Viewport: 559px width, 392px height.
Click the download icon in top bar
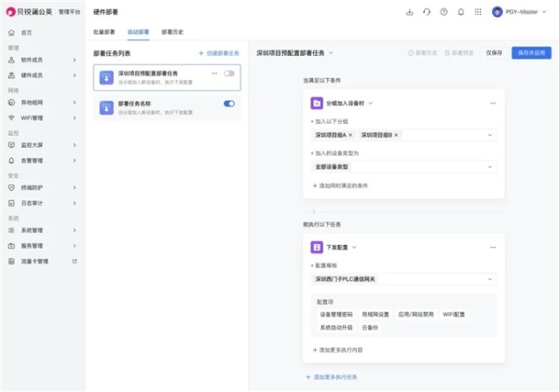pyautogui.click(x=410, y=12)
